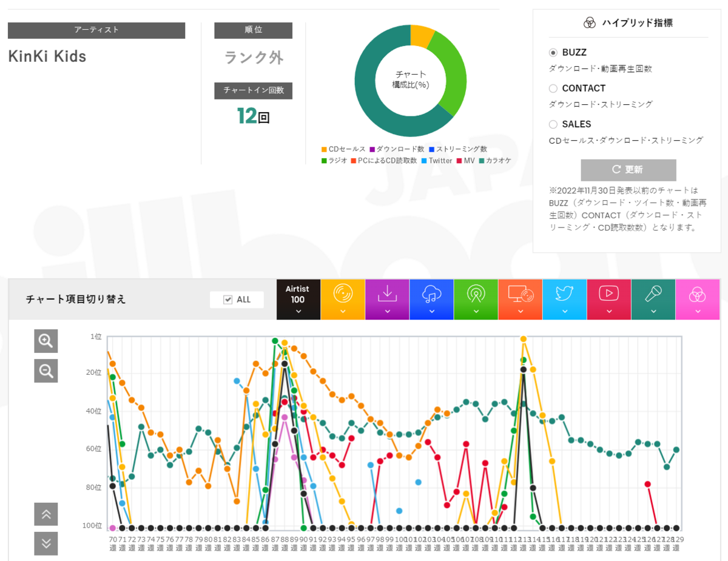
Task: Click the ランク外 rank text
Action: tap(254, 58)
